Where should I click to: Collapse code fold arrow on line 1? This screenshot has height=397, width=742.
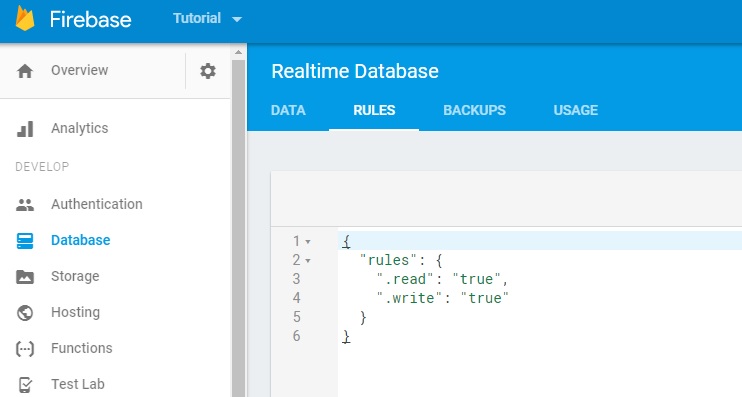pos(308,242)
